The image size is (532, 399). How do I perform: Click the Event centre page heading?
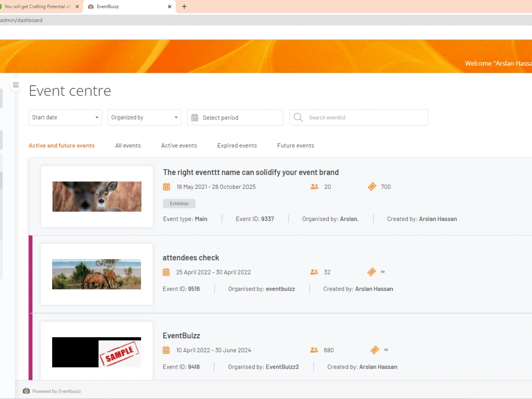(x=70, y=91)
